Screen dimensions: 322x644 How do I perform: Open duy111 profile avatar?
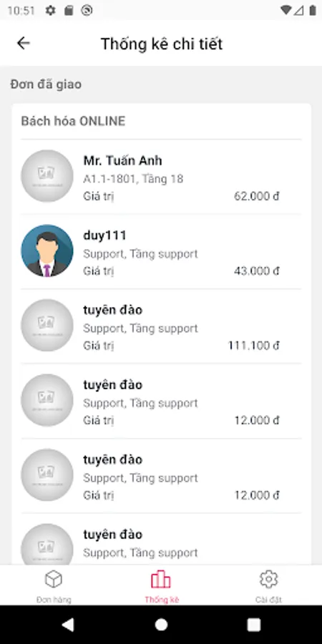[x=47, y=250]
